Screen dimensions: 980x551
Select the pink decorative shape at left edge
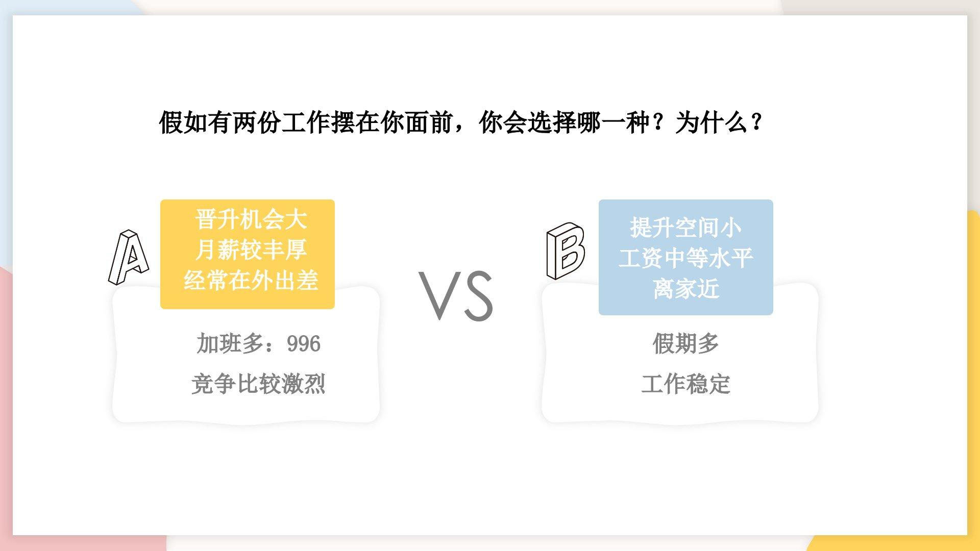[x=6, y=408]
